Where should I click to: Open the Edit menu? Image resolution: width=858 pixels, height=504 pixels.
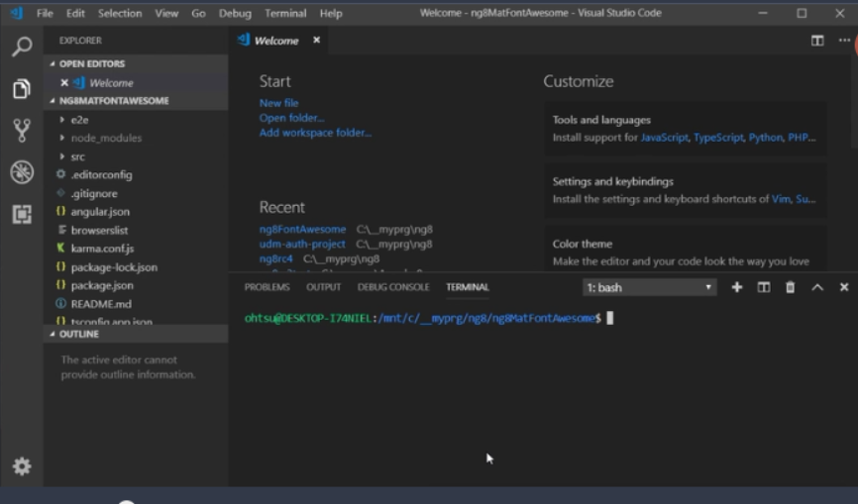click(75, 13)
